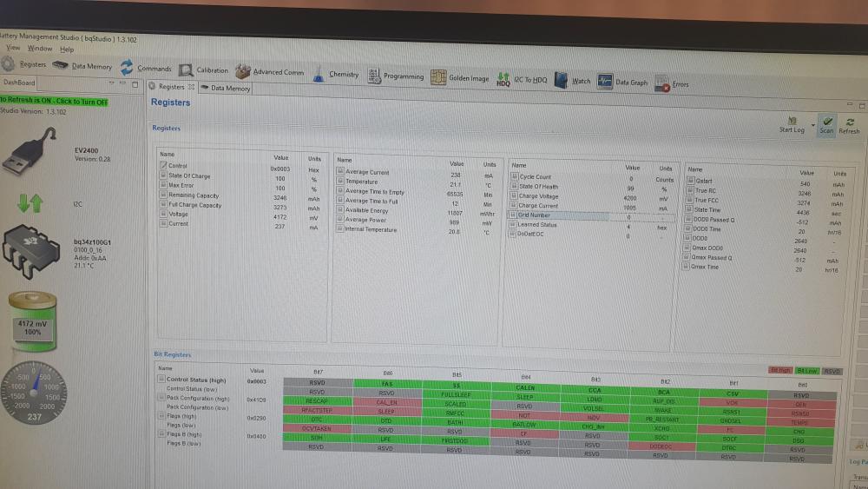Viewport: 868px width, 489px height.
Task: Switch to the Data Memory tab
Action: (226, 88)
